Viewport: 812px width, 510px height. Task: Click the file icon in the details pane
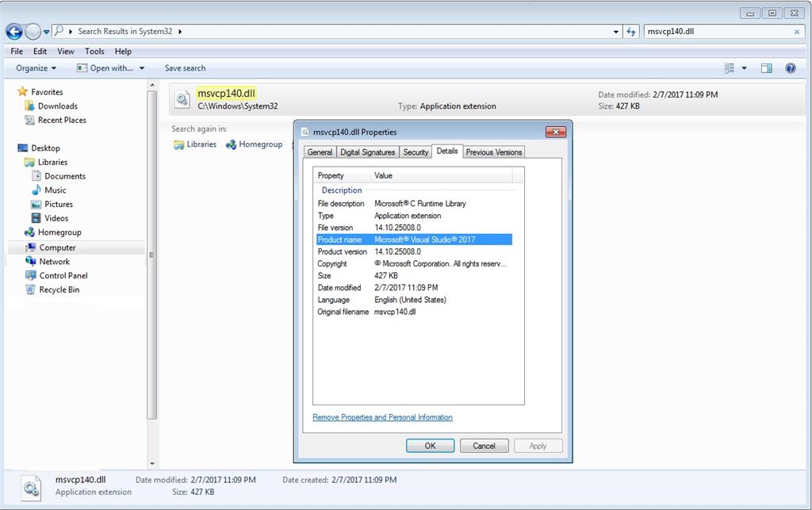[31, 488]
